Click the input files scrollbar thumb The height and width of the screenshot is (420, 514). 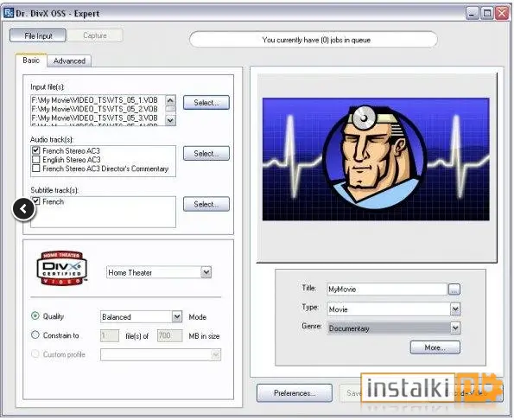[x=170, y=109]
